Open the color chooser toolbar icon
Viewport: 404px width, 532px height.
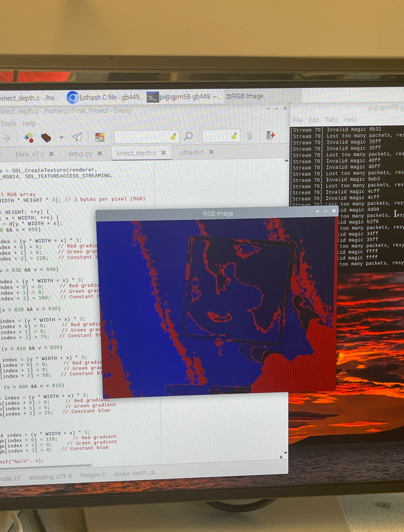coord(100,137)
